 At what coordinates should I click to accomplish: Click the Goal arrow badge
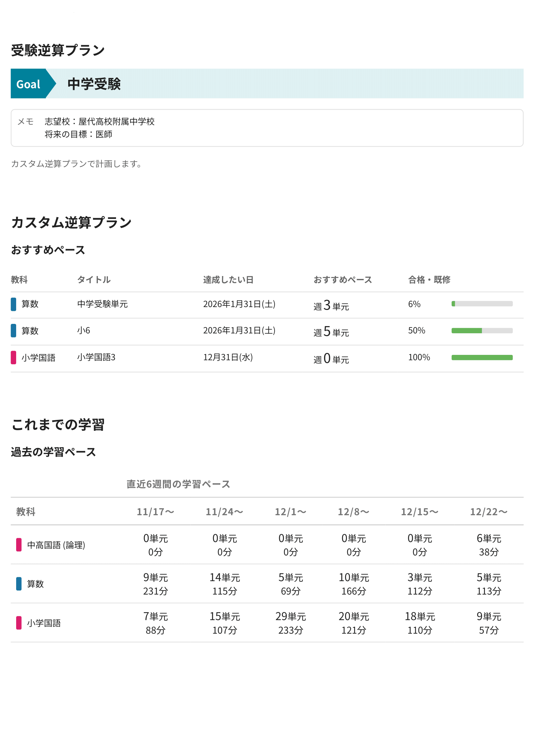[30, 84]
